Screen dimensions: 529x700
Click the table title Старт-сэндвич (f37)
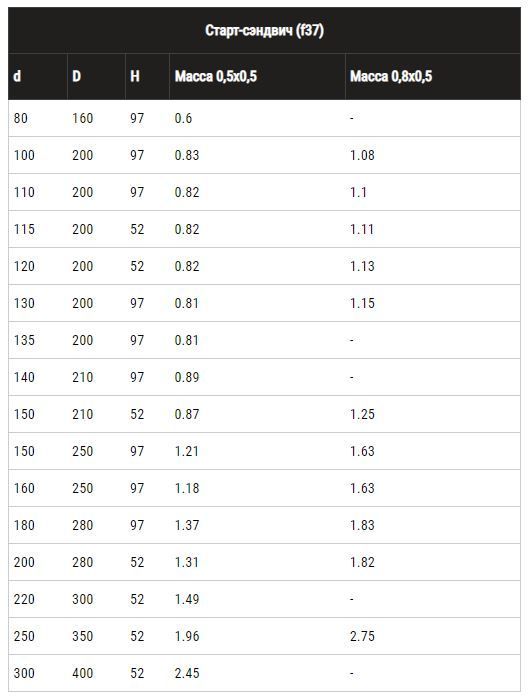click(x=264, y=31)
